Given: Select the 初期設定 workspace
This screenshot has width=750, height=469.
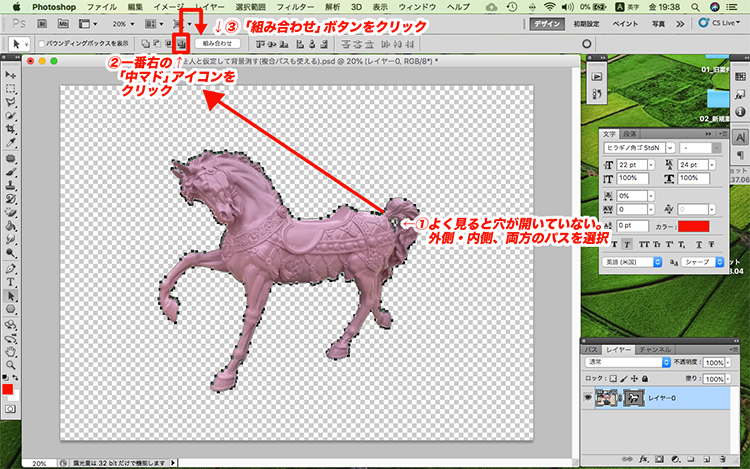Looking at the screenshot, I should pyautogui.click(x=586, y=24).
